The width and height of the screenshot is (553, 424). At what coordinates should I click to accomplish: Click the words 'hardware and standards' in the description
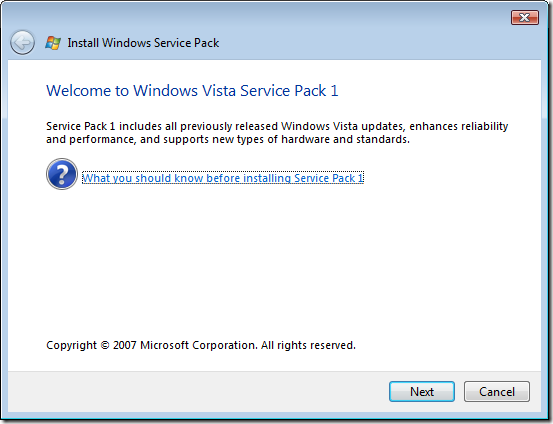pyautogui.click(x=344, y=139)
